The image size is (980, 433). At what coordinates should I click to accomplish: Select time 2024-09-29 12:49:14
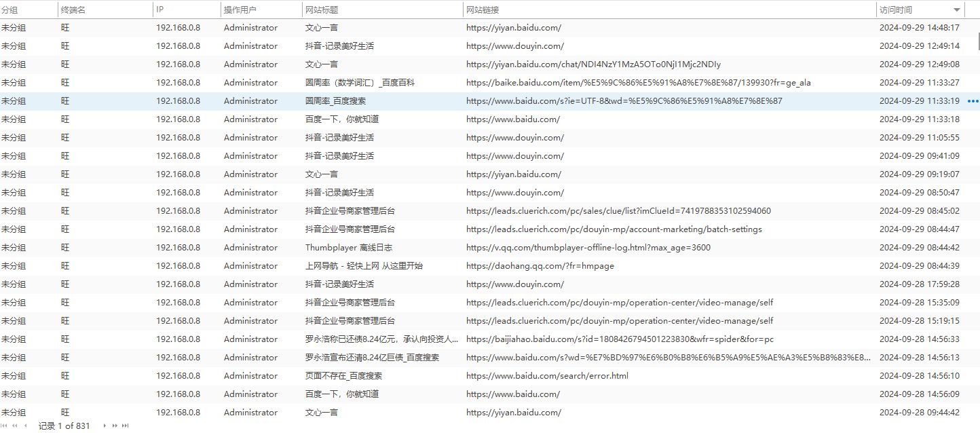click(x=920, y=46)
